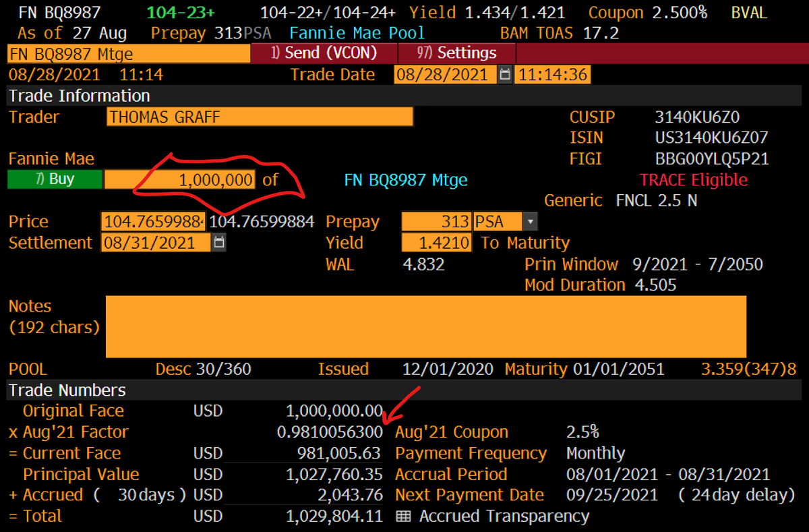The width and height of the screenshot is (809, 532).
Task: Edit the Yield field 1.4210
Action: click(x=436, y=243)
